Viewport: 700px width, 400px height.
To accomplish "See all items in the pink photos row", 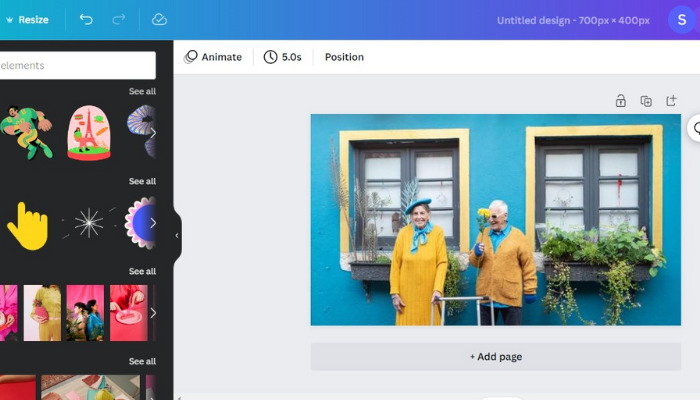I will click(142, 271).
